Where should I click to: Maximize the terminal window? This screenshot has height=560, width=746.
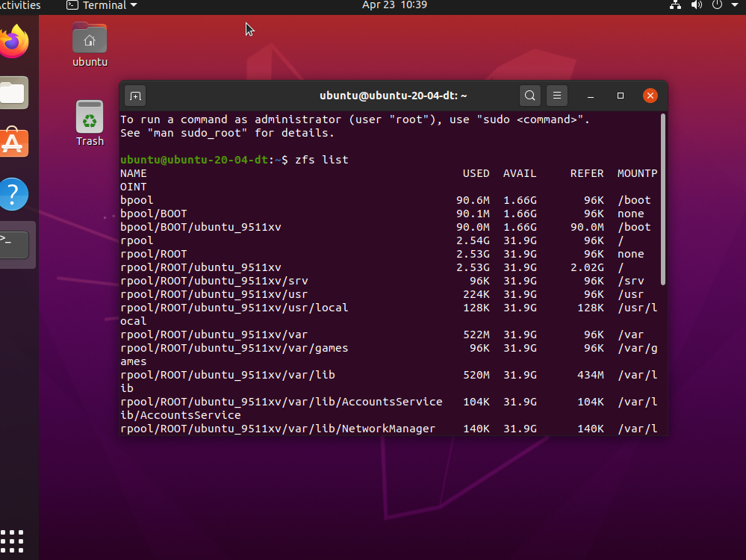point(621,96)
